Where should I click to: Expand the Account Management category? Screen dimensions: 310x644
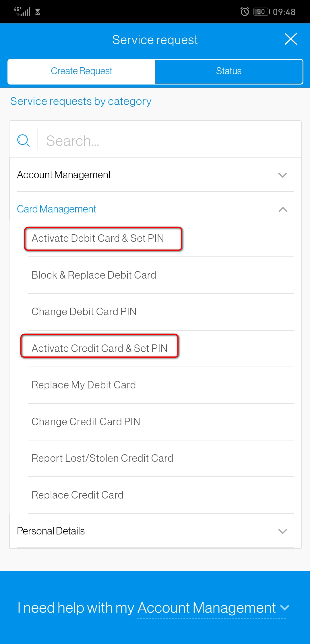(155, 175)
